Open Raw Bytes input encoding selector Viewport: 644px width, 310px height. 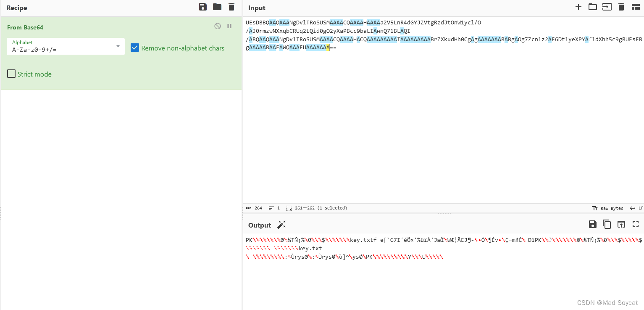click(607, 208)
